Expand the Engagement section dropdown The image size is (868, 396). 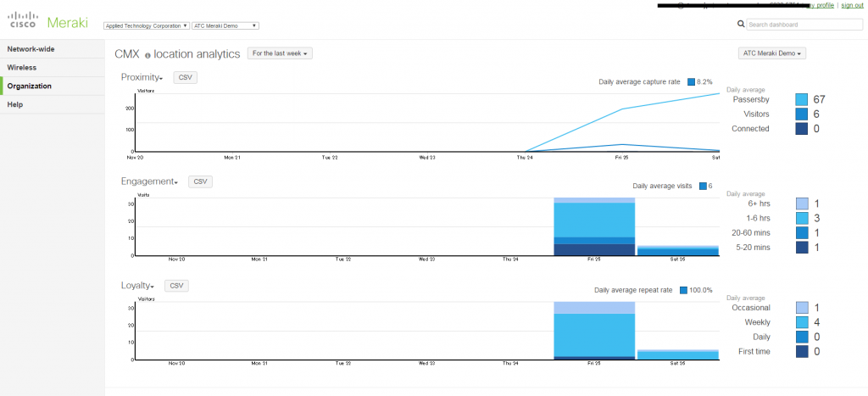(x=149, y=181)
